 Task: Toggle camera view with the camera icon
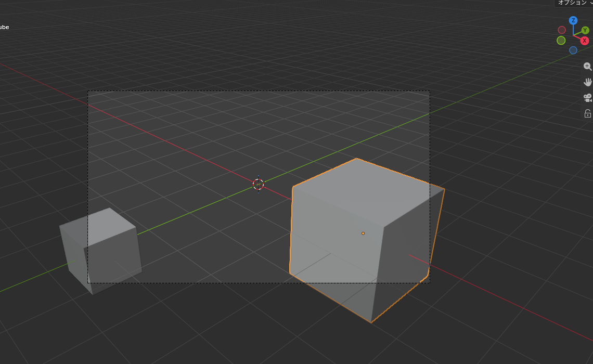(587, 98)
